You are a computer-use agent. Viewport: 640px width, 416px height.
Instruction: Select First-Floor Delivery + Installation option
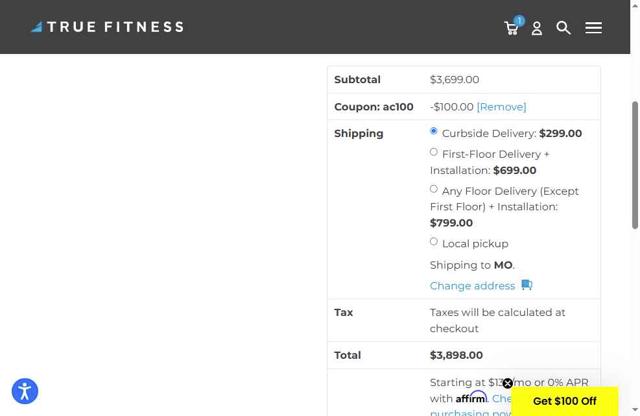[434, 152]
